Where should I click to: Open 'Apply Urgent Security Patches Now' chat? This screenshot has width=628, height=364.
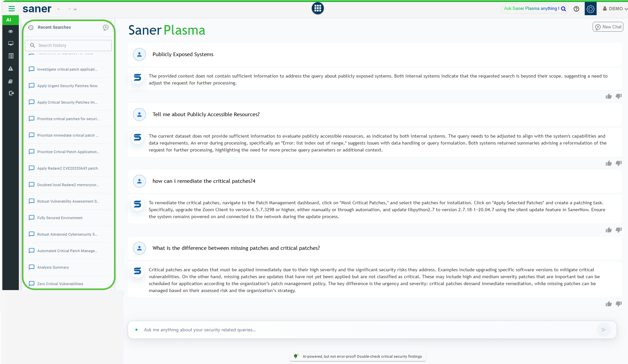(67, 86)
